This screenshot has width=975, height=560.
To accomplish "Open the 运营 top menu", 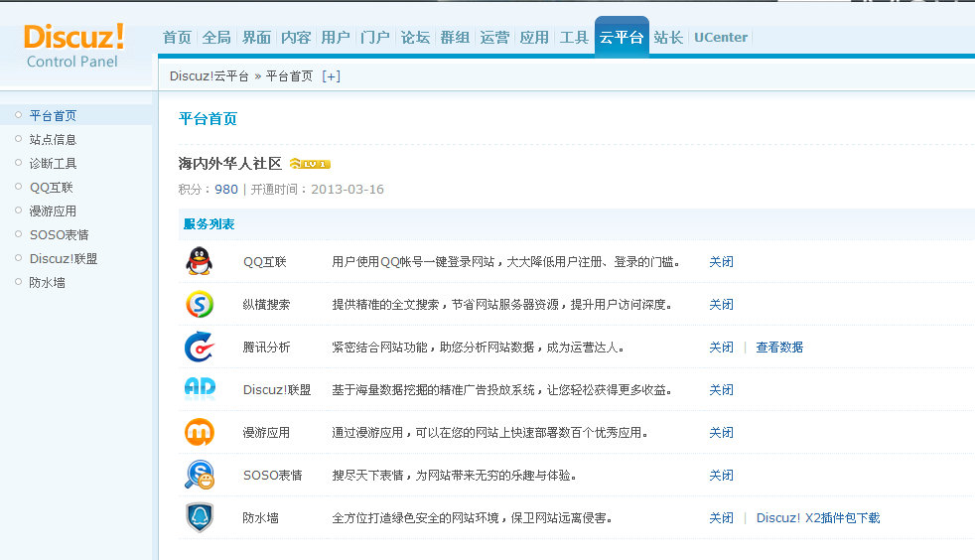I will [x=494, y=38].
